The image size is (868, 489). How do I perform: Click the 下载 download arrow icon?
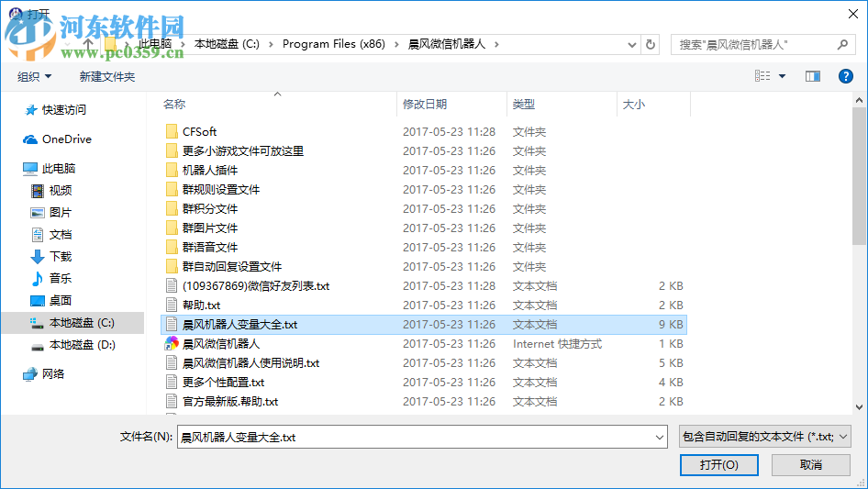37,256
